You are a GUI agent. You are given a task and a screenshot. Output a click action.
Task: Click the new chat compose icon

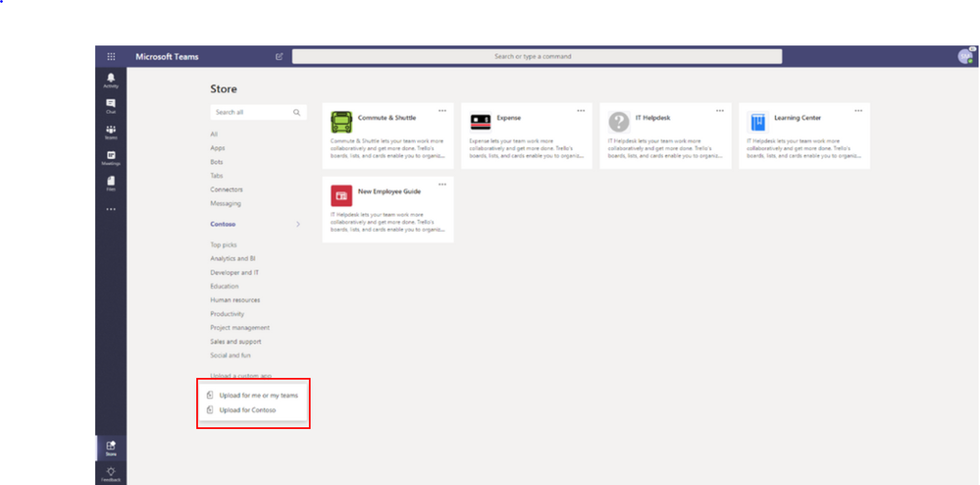point(280,56)
